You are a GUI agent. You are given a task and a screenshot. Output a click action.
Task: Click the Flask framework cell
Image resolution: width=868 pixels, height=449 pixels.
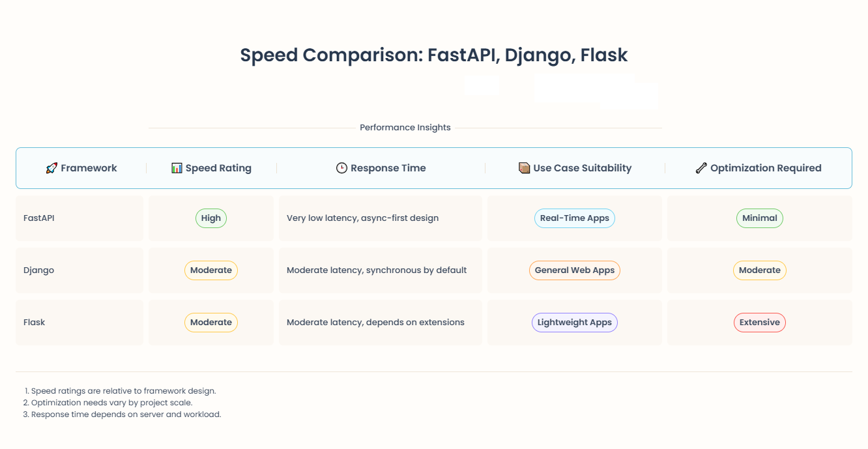click(35, 323)
